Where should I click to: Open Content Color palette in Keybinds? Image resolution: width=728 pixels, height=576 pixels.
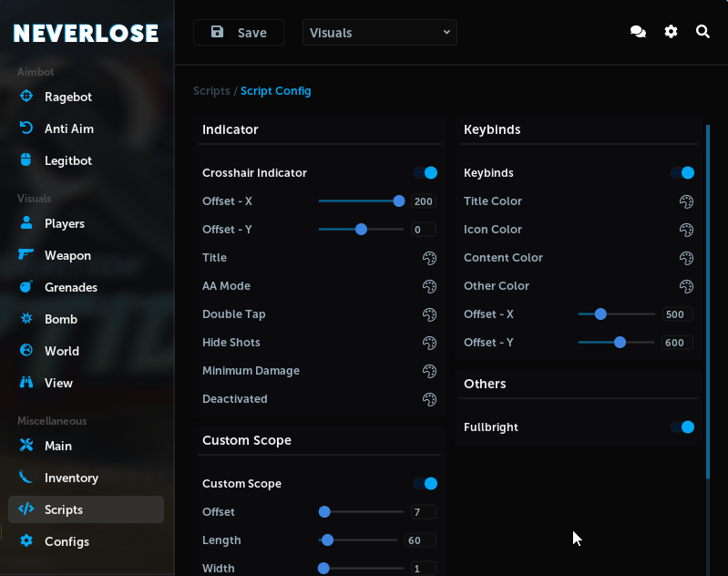687,258
